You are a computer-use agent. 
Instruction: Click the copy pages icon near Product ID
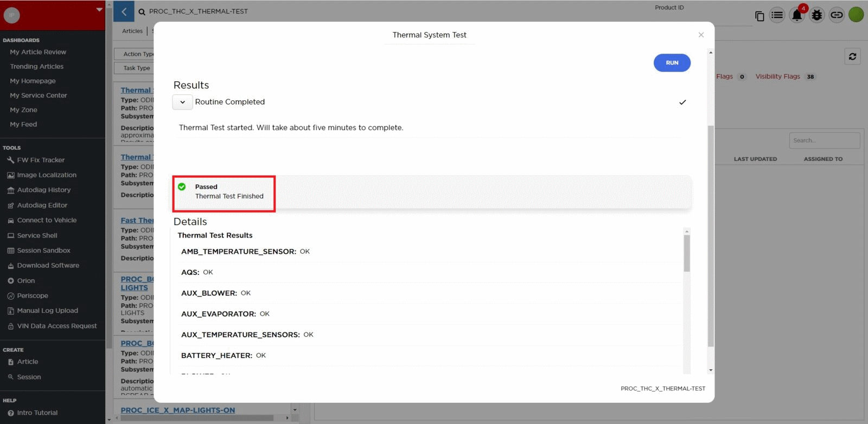759,16
